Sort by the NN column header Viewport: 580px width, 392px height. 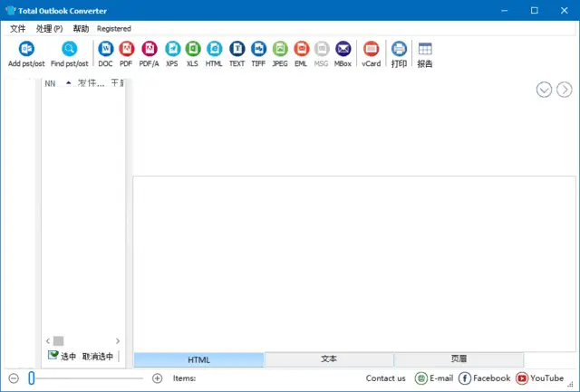[x=50, y=83]
